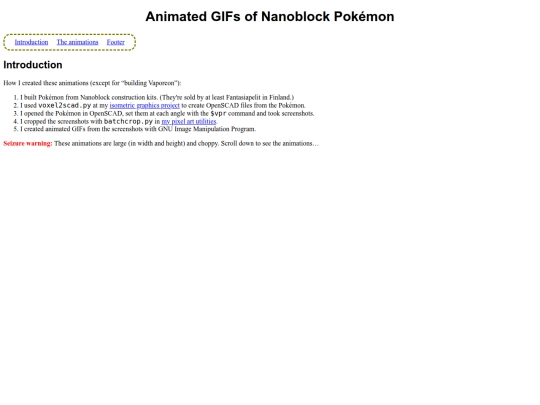
Task: Click the text 'Scroll down to see the animations'
Action: [x=270, y=143]
